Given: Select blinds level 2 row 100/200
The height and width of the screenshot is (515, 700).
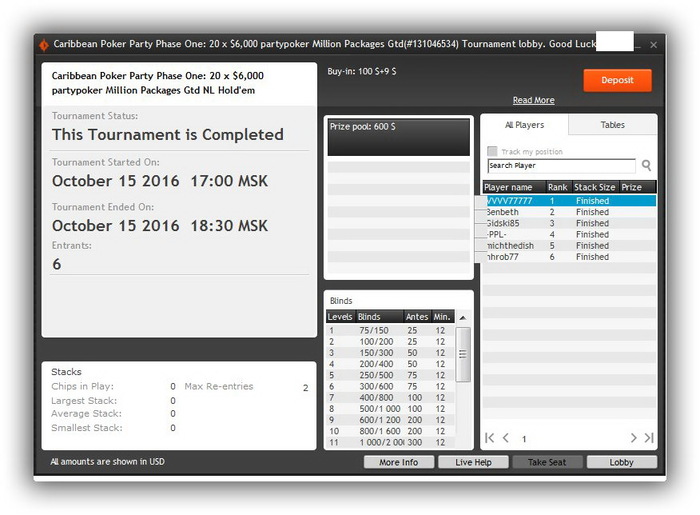Looking at the screenshot, I should (x=391, y=341).
